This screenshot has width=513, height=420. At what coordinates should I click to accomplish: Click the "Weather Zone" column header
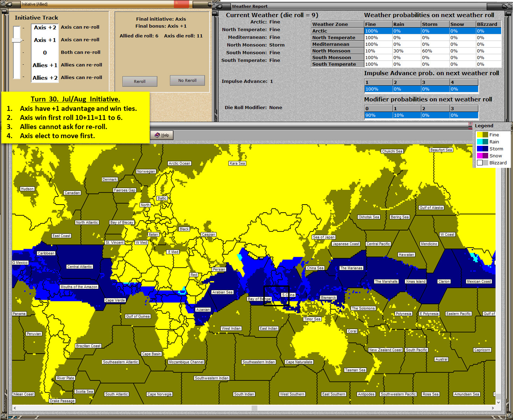point(337,24)
